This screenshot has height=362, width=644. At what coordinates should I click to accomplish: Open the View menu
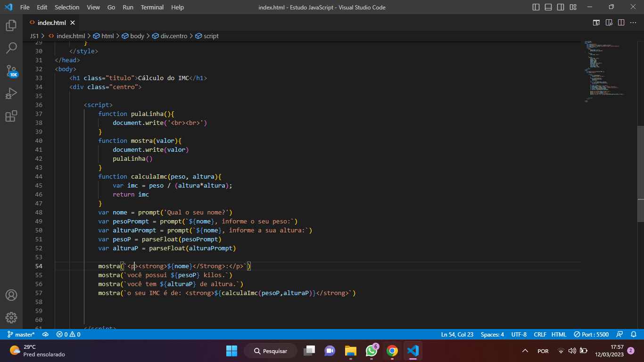(x=93, y=7)
